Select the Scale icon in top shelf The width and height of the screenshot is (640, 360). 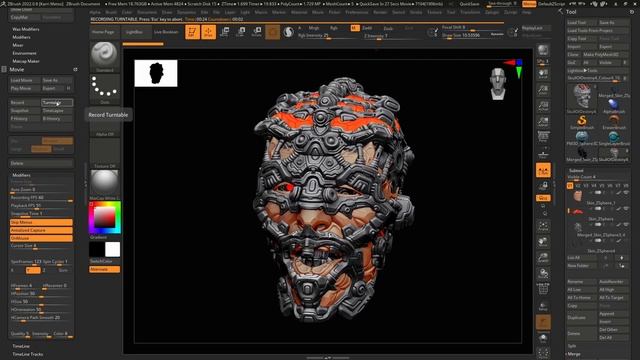pyautogui.click(x=241, y=32)
